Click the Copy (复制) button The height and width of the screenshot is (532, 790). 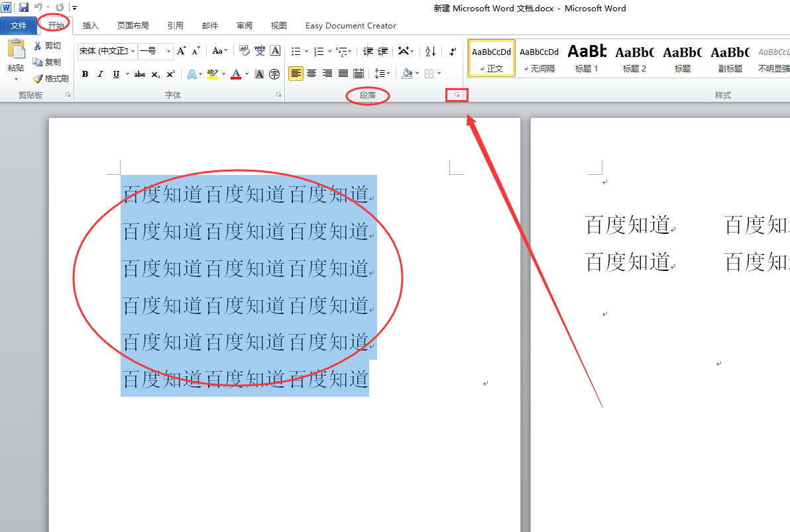(x=47, y=62)
